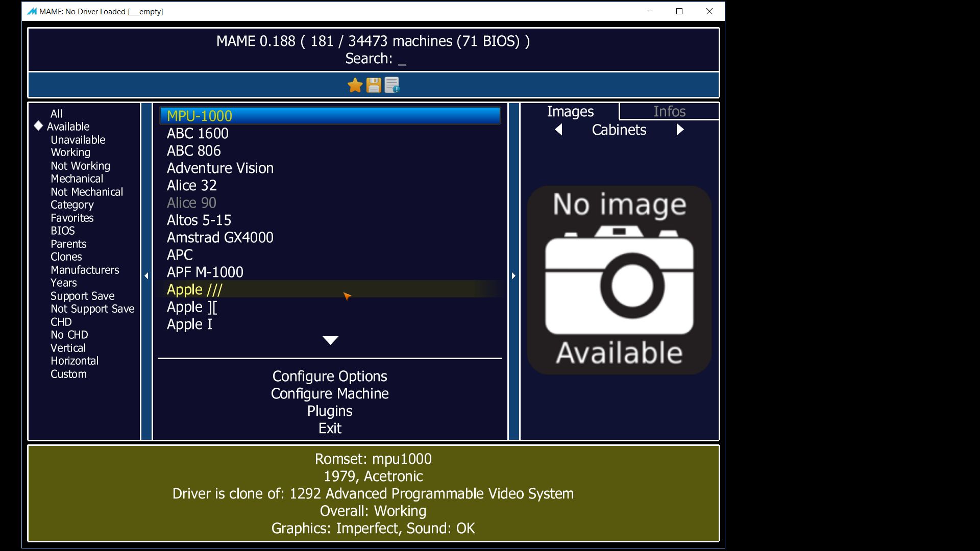Viewport: 980px width, 551px height.
Task: Select the Category filter
Action: point(72,205)
